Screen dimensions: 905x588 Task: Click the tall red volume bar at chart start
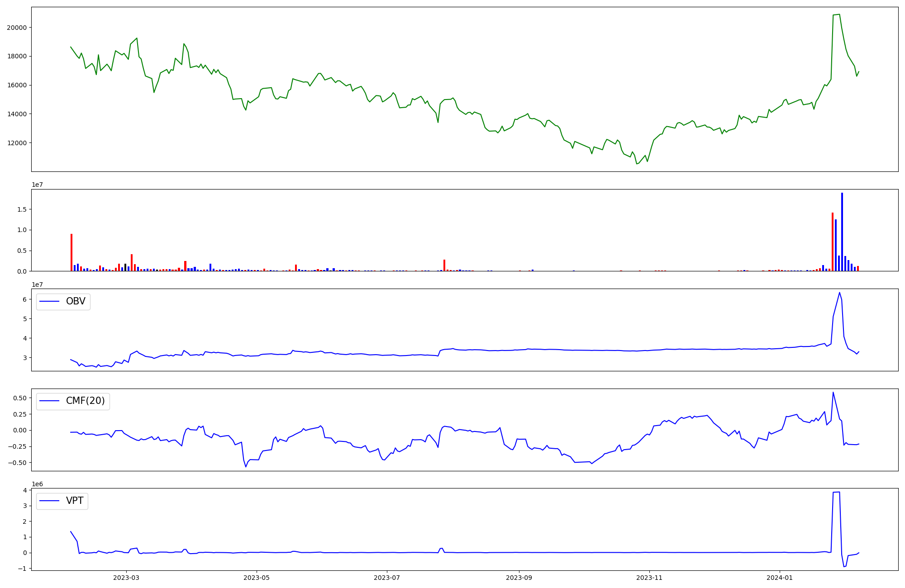71,252
